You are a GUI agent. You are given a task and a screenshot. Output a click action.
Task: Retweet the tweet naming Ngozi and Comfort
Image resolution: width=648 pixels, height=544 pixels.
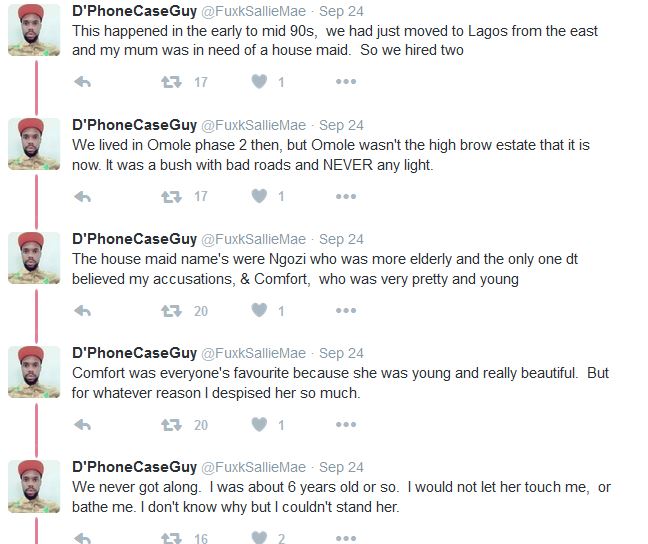coord(171,311)
